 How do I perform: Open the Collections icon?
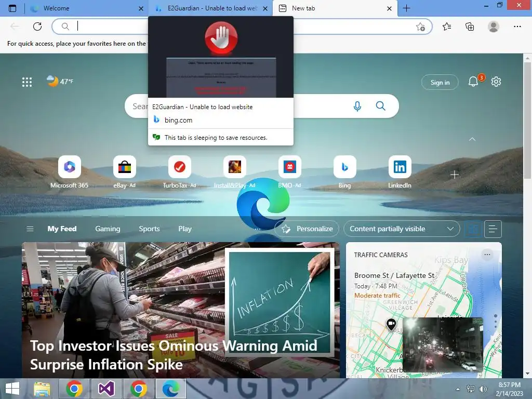[470, 26]
